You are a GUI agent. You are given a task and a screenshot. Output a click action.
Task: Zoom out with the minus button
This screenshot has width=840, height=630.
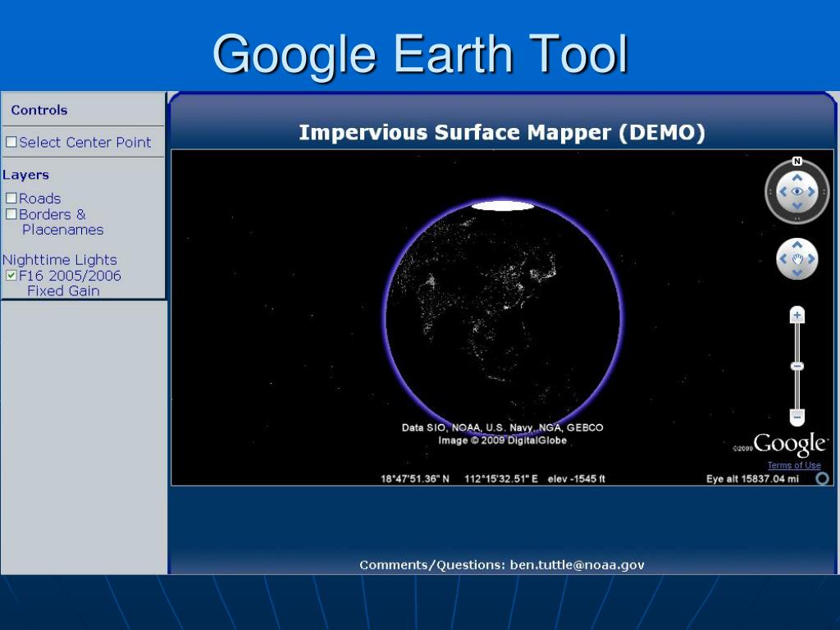(x=797, y=417)
